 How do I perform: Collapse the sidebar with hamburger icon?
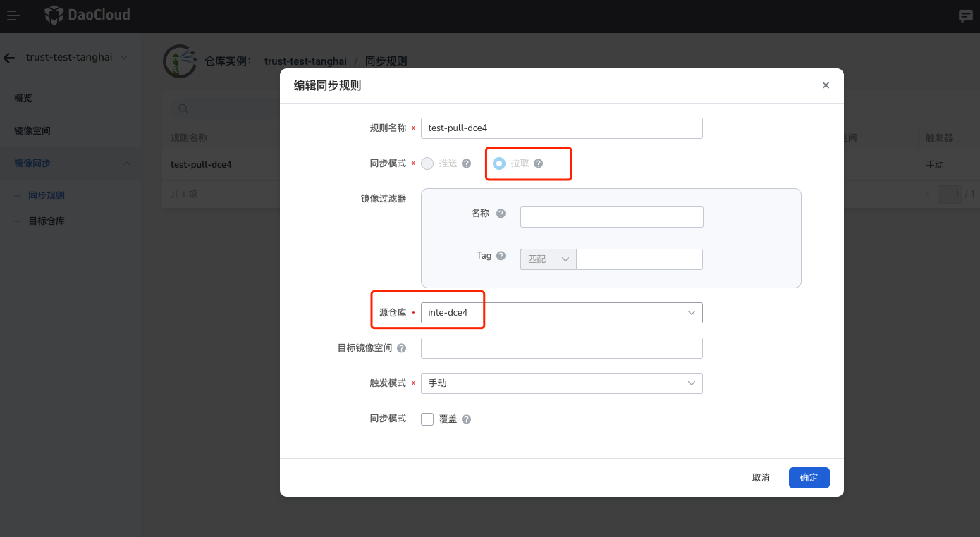tap(13, 16)
